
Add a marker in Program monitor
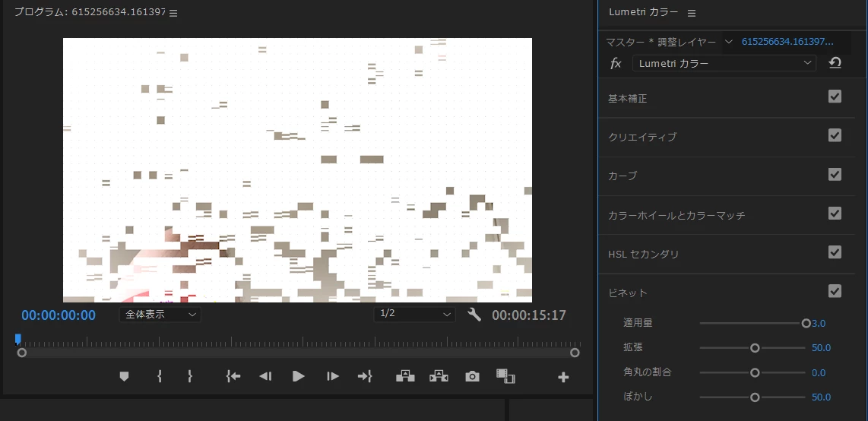[124, 377]
